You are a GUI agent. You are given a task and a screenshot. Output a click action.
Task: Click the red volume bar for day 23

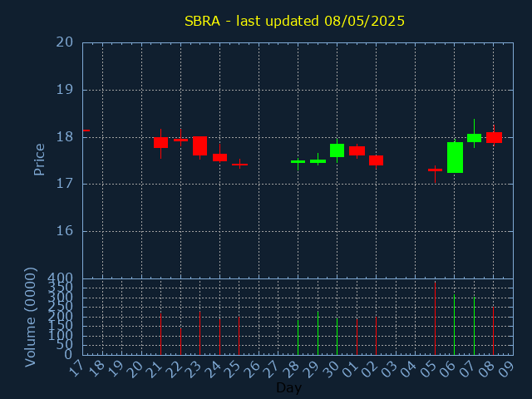(x=199, y=333)
